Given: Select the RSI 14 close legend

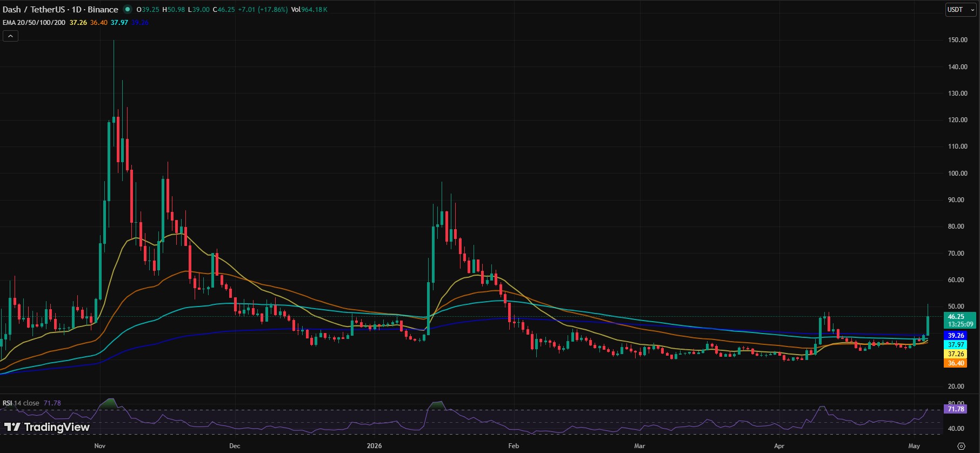Looking at the screenshot, I should pos(21,403).
